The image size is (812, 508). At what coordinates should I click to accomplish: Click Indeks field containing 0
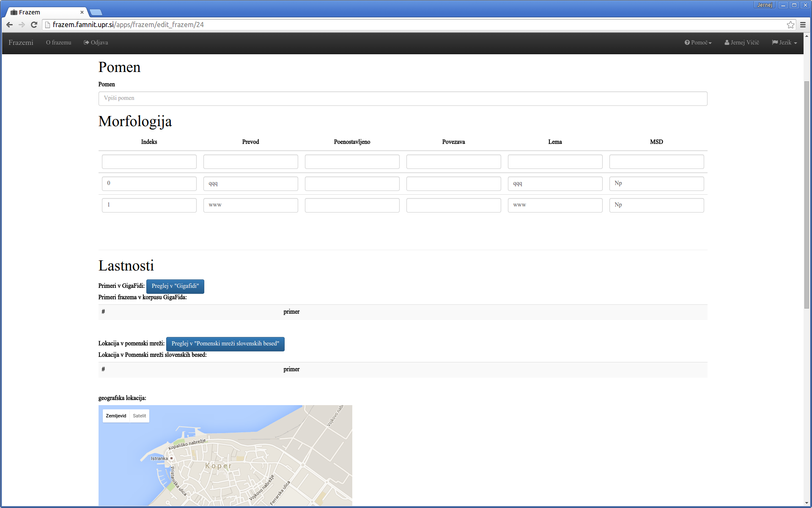click(x=149, y=184)
